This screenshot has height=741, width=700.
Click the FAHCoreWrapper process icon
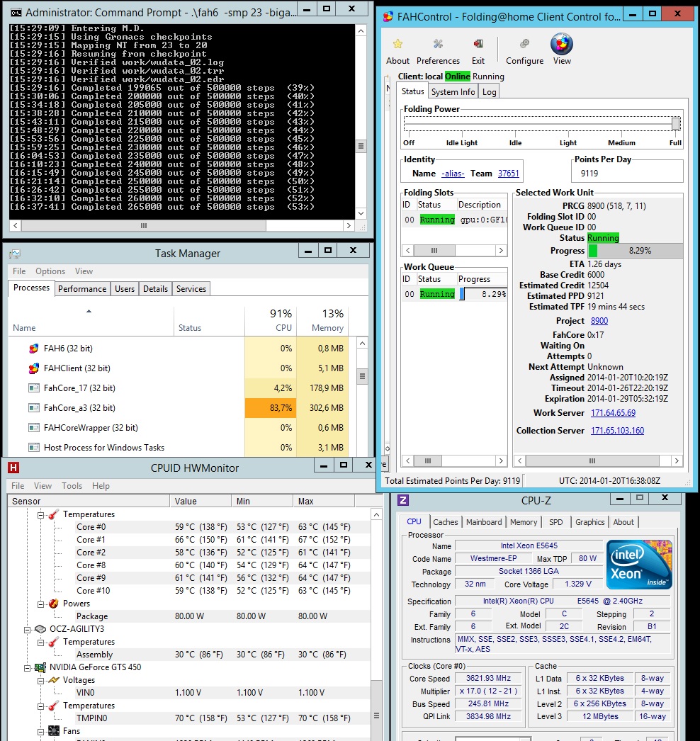coord(33,428)
